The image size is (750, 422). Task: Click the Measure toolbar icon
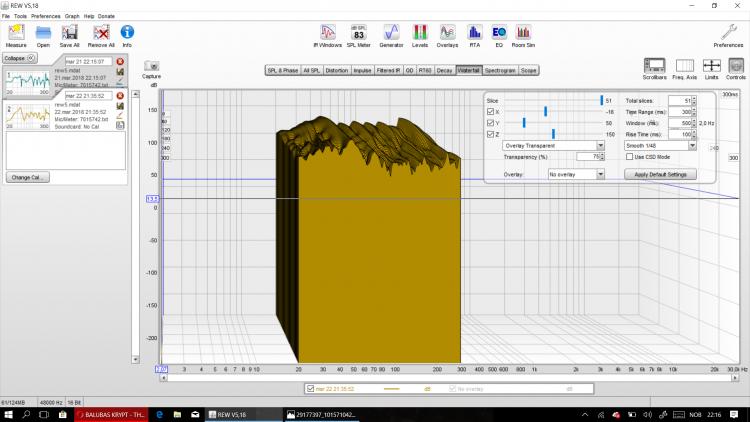[x=15, y=31]
